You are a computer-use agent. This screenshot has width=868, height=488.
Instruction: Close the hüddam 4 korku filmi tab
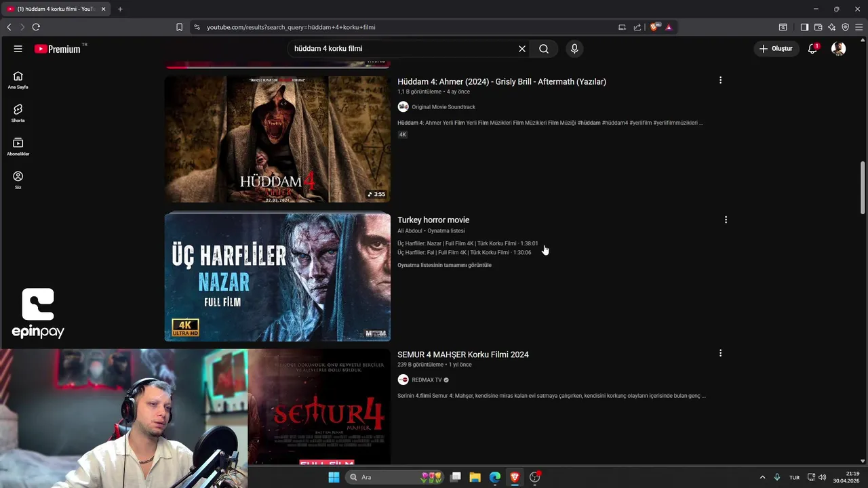[104, 9]
